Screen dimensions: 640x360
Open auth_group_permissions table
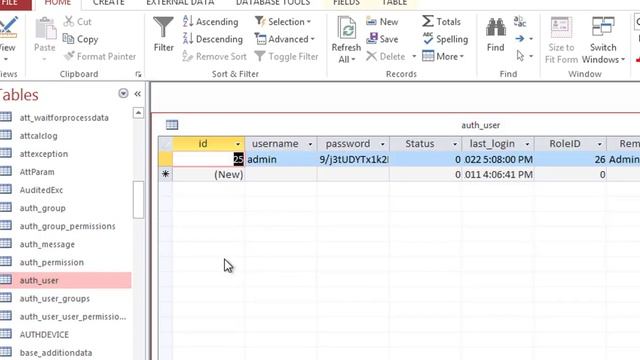pos(67,226)
